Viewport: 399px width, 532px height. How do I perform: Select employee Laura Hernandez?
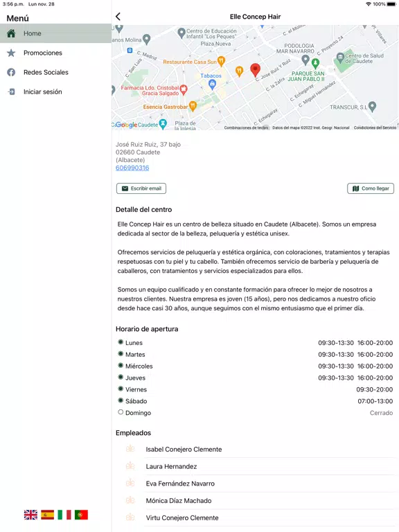(x=255, y=466)
